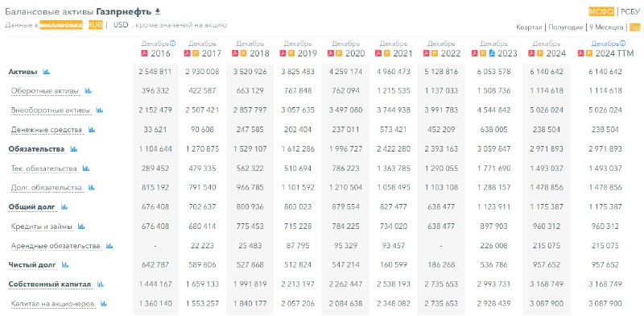644x316 pixels.
Task: Select the 9 Месяцев period
Action: 606,27
